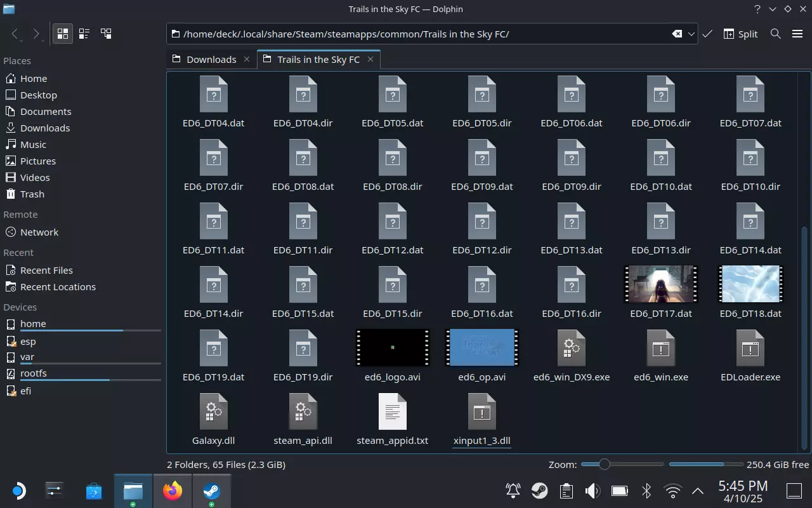Go back to previous folder
The width and height of the screenshot is (812, 508).
click(15, 34)
